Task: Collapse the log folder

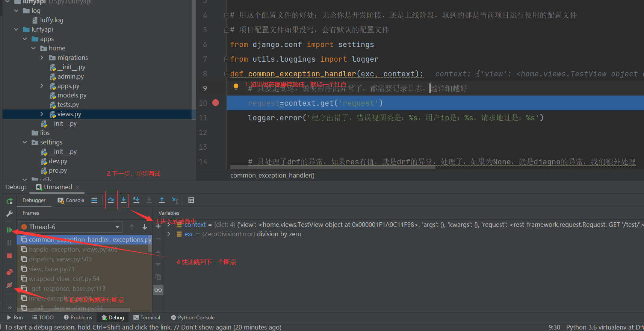Action: pyautogui.click(x=16, y=11)
